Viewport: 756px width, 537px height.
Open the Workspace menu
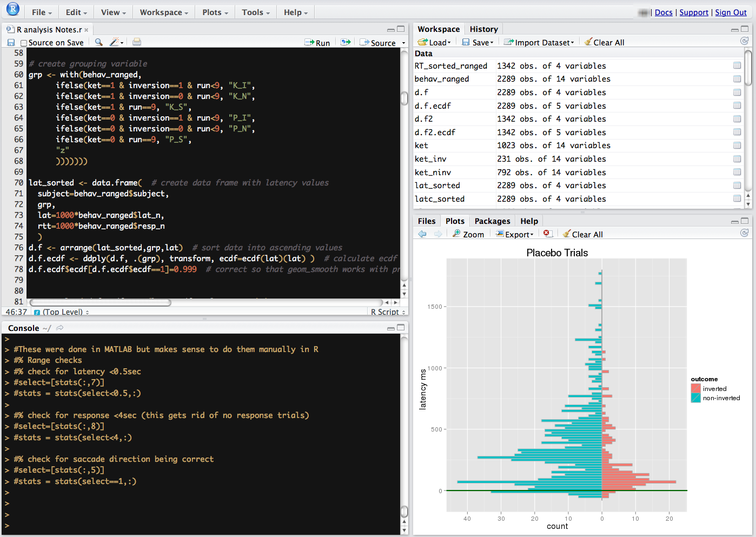[x=164, y=12]
